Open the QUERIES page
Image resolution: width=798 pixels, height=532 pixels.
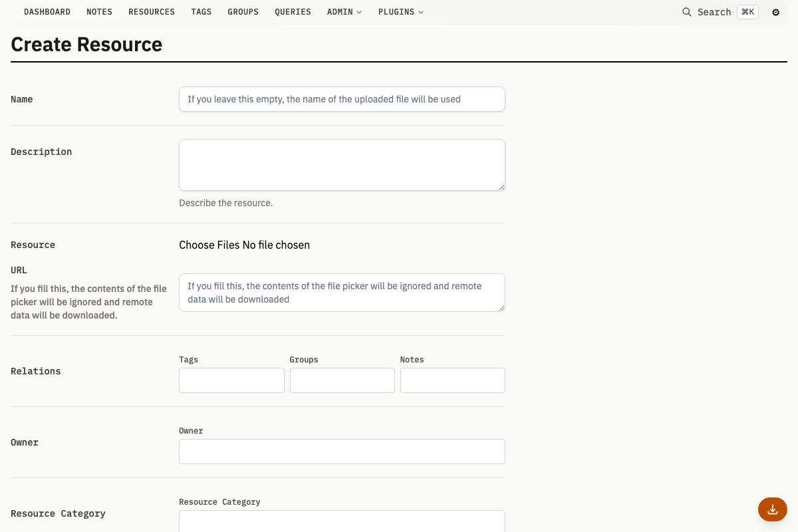[x=293, y=11]
